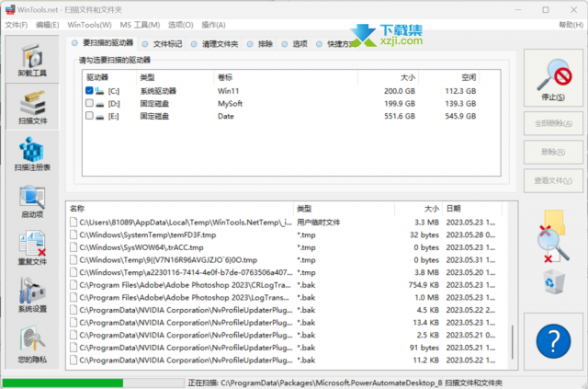Select row C:\Windows\SystemTemp\temFD3F.tmp

(283, 235)
